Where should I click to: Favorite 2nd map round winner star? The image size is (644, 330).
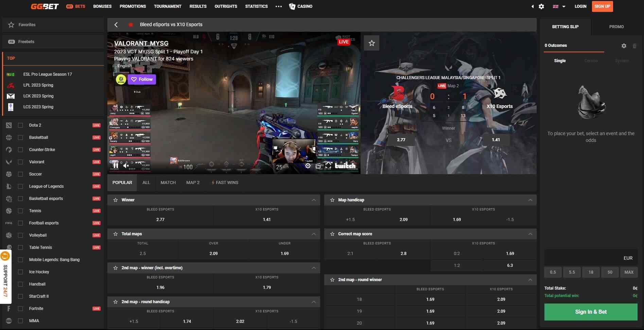[332, 280]
